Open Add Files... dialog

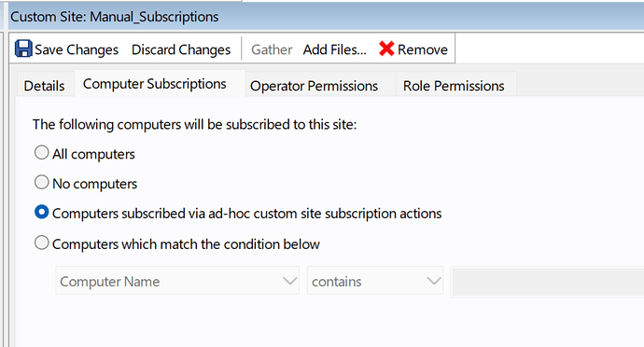click(x=335, y=49)
